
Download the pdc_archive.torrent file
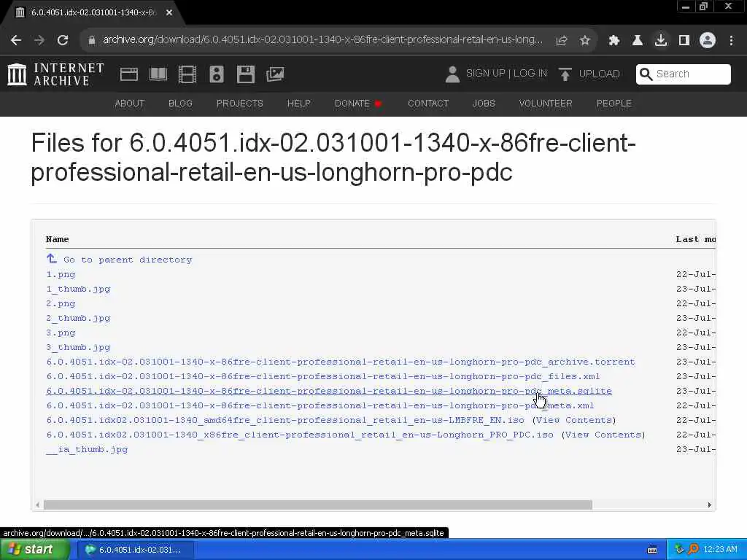pyautogui.click(x=341, y=362)
